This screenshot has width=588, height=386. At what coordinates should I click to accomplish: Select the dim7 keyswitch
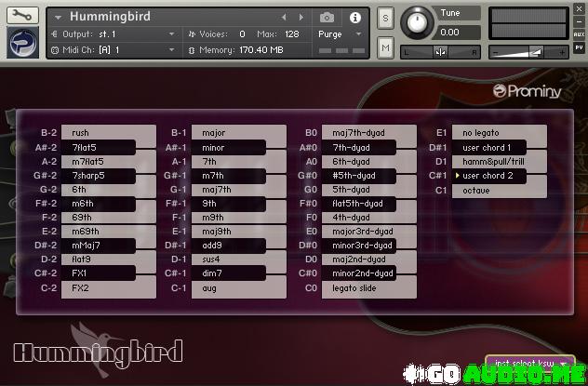(228, 273)
